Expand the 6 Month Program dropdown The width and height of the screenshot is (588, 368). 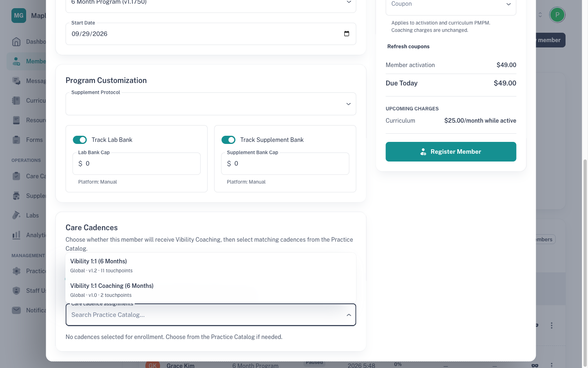(x=349, y=2)
